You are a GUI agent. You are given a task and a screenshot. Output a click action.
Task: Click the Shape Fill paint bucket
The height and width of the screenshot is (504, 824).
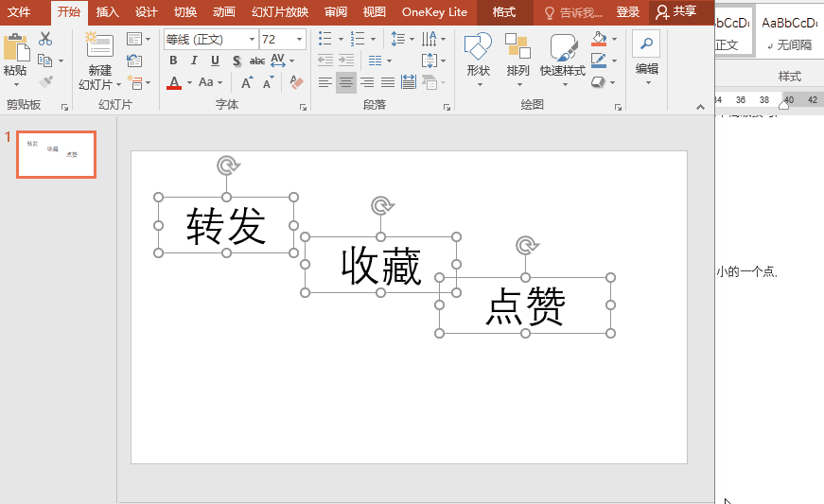[x=599, y=39]
